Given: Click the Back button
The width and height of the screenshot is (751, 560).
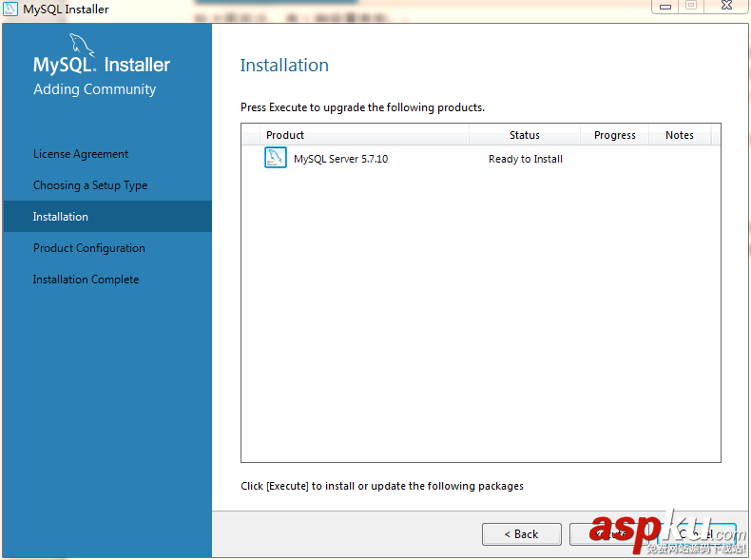Looking at the screenshot, I should 522,534.
